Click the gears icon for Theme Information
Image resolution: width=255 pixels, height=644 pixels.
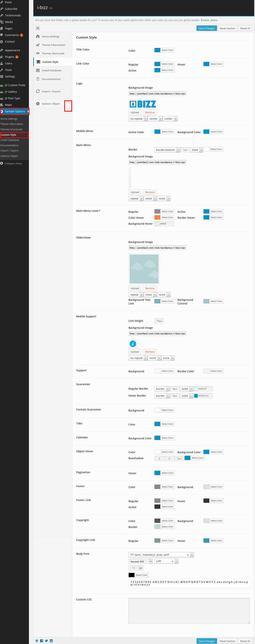38,45
